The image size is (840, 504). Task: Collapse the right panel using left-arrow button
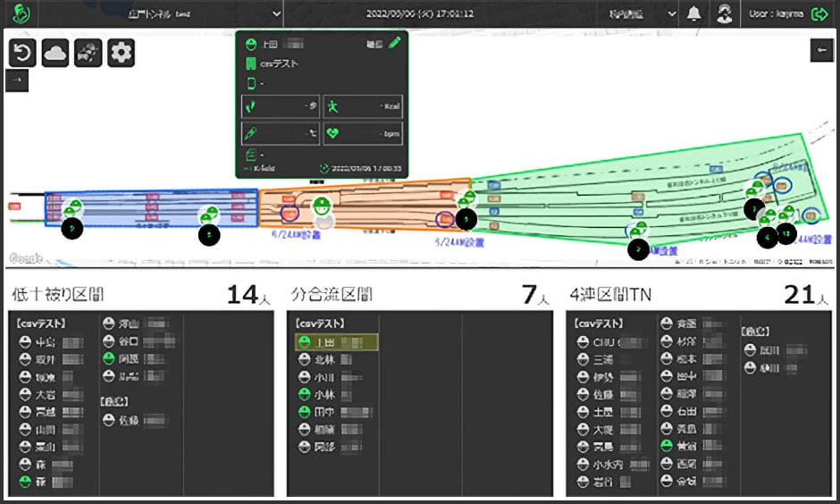(820, 51)
